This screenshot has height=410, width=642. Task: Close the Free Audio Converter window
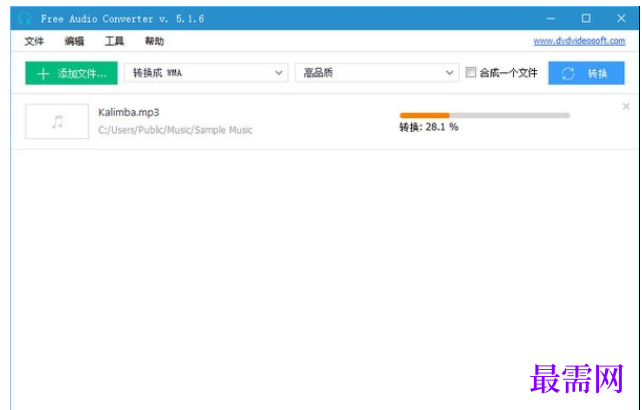click(621, 18)
